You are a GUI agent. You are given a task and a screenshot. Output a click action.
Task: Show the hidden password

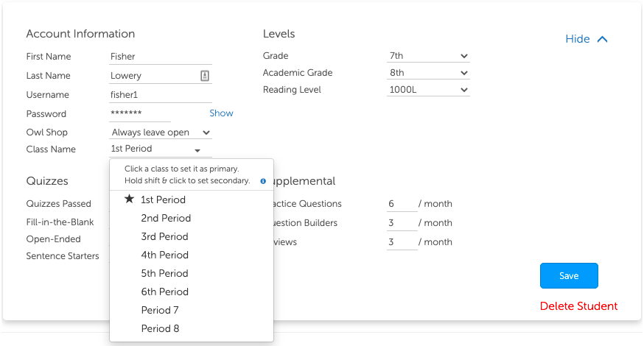point(221,113)
